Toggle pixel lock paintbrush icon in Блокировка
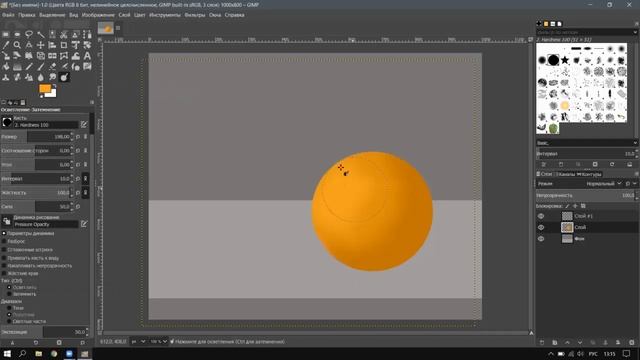 [x=567, y=206]
